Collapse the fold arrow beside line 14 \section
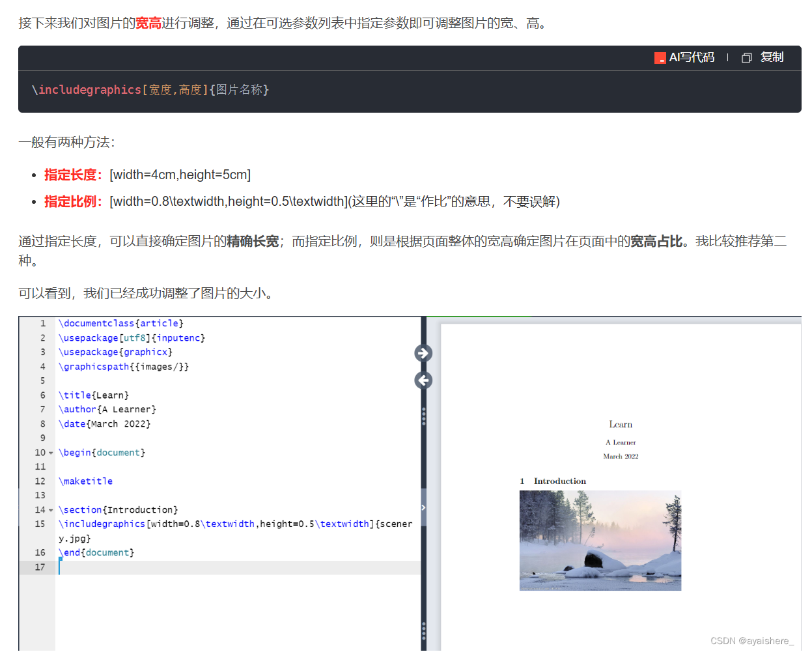The height and width of the screenshot is (667, 812). tap(51, 509)
